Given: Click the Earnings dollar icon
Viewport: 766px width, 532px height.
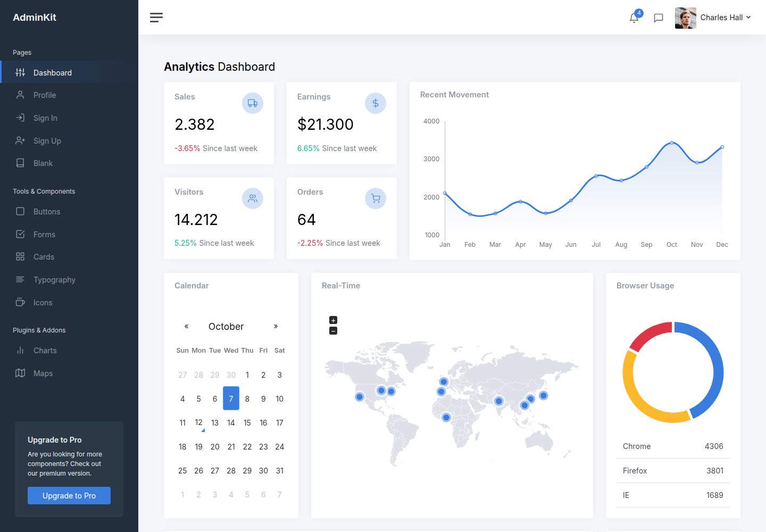Looking at the screenshot, I should click(376, 103).
